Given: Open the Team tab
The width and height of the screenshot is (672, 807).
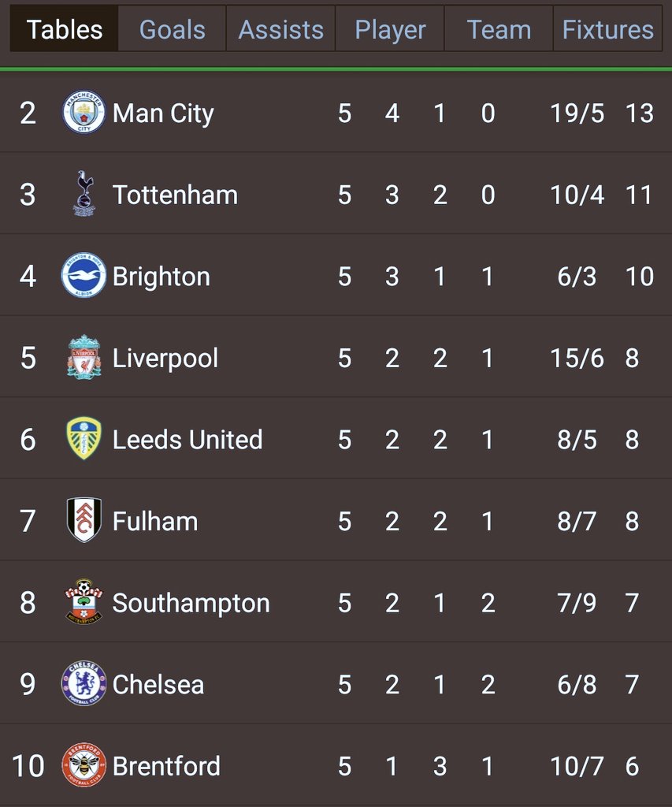Looking at the screenshot, I should pyautogui.click(x=499, y=29).
